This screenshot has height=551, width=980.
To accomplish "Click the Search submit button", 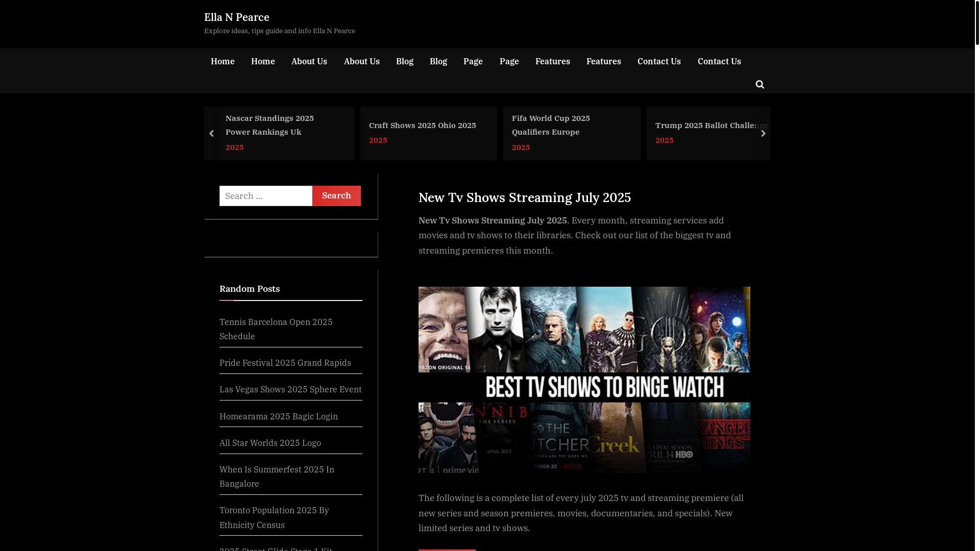I will [336, 196].
